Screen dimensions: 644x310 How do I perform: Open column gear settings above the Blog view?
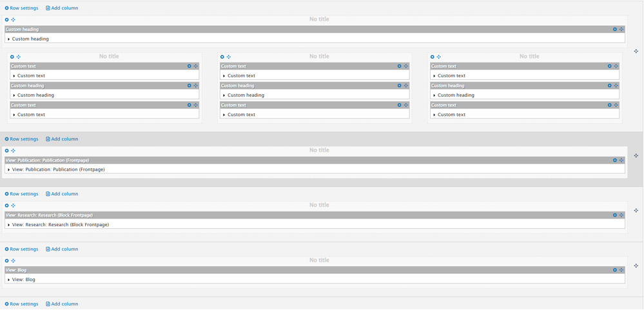[7, 261]
